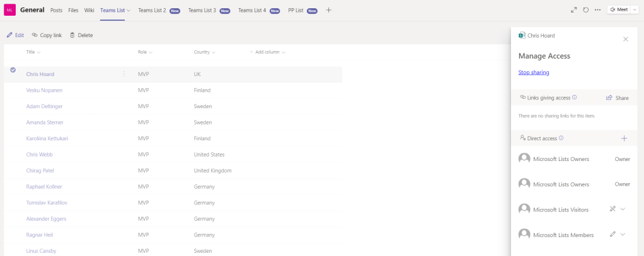Close the Manage Access panel

point(625,39)
